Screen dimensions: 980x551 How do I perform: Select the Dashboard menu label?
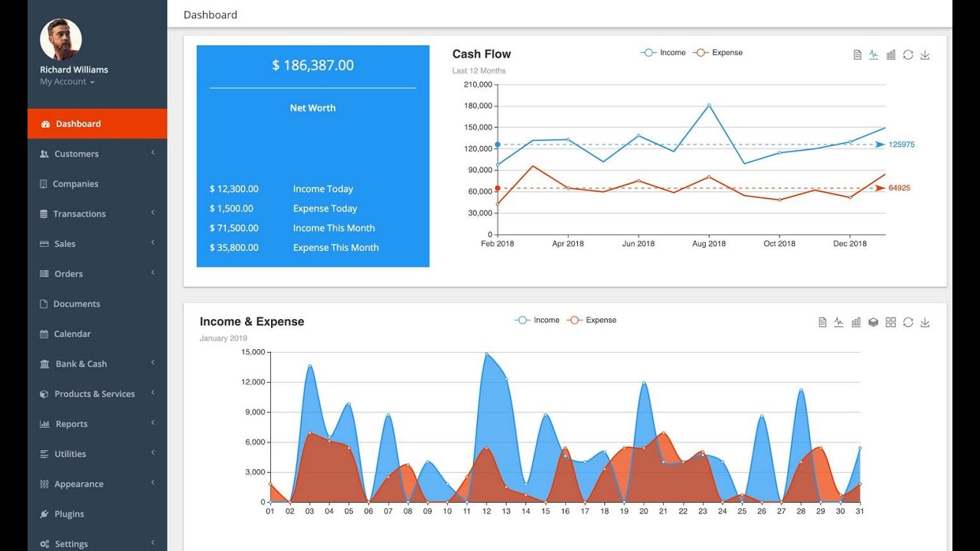(78, 124)
